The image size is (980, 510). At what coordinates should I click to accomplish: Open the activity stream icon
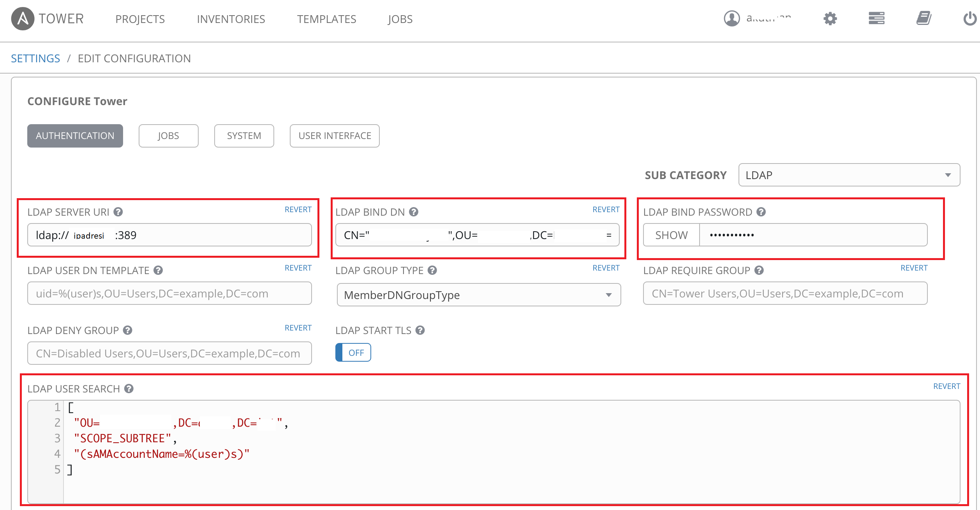tap(876, 18)
